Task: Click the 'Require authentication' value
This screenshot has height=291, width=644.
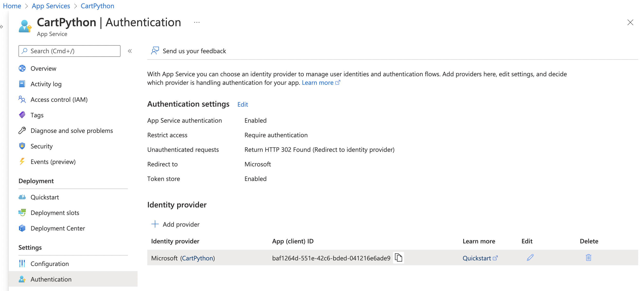Action: [x=276, y=135]
